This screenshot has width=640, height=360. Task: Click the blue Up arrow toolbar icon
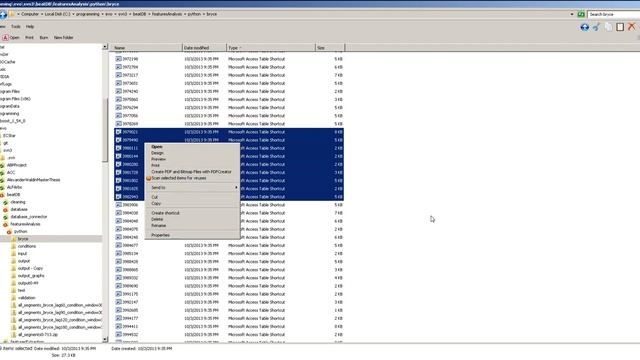(584, 27)
